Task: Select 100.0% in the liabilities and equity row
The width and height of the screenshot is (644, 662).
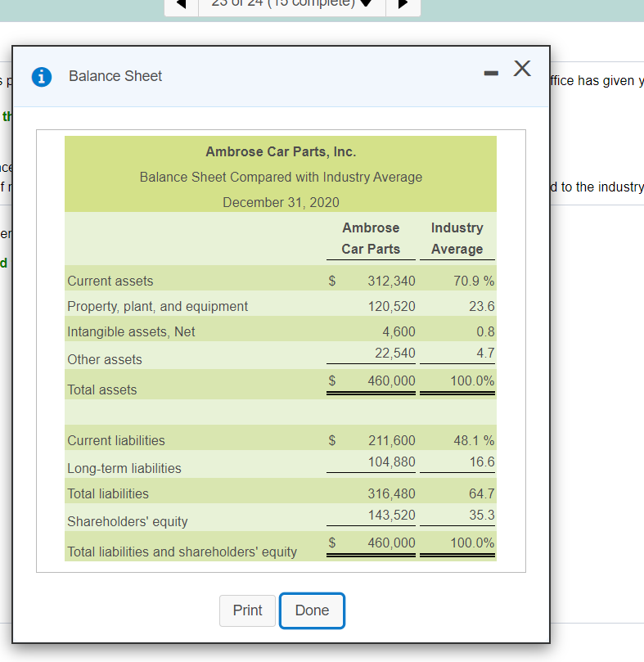Action: click(472, 543)
